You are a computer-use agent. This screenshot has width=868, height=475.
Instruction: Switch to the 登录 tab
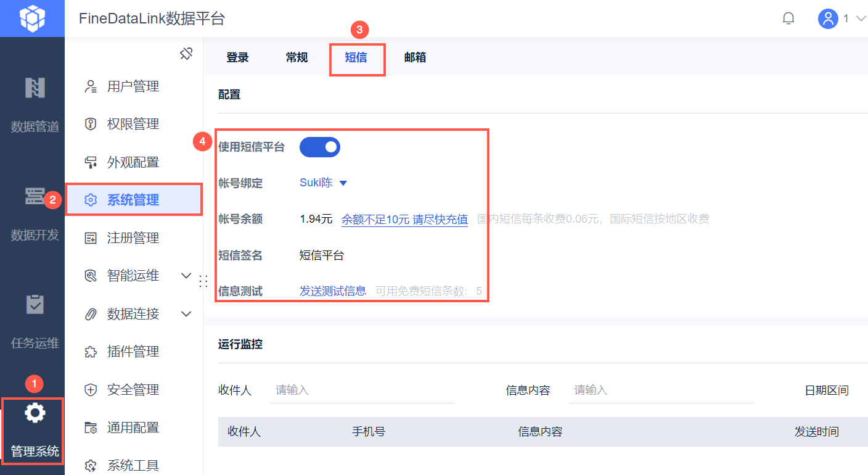click(237, 57)
